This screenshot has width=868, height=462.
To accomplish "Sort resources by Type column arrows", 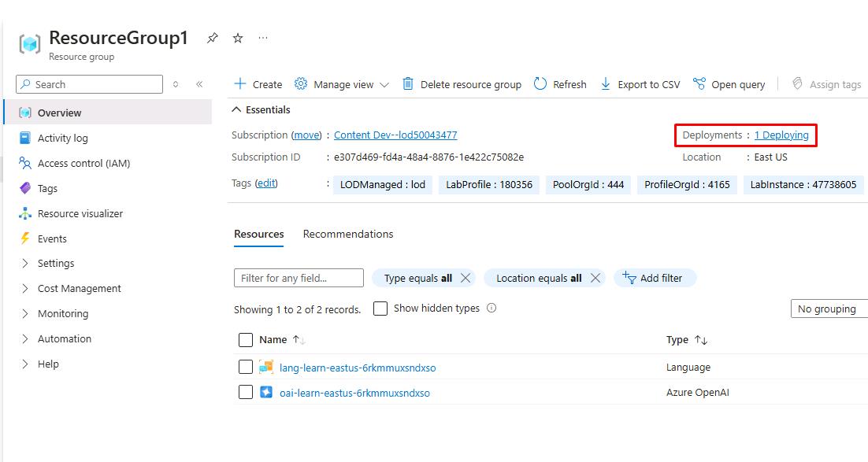I will 701,340.
